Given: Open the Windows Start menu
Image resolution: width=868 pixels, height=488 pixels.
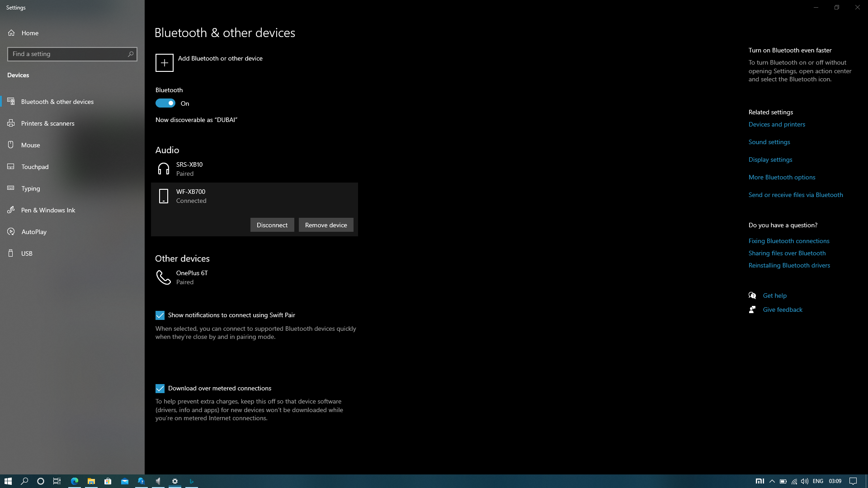Looking at the screenshot, I should tap(8, 481).
